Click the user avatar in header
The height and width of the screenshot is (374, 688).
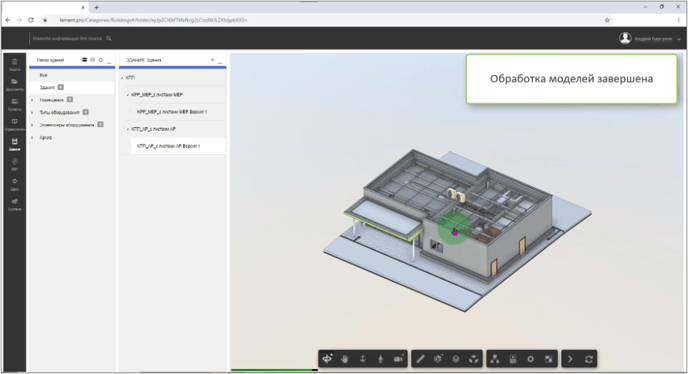[625, 38]
